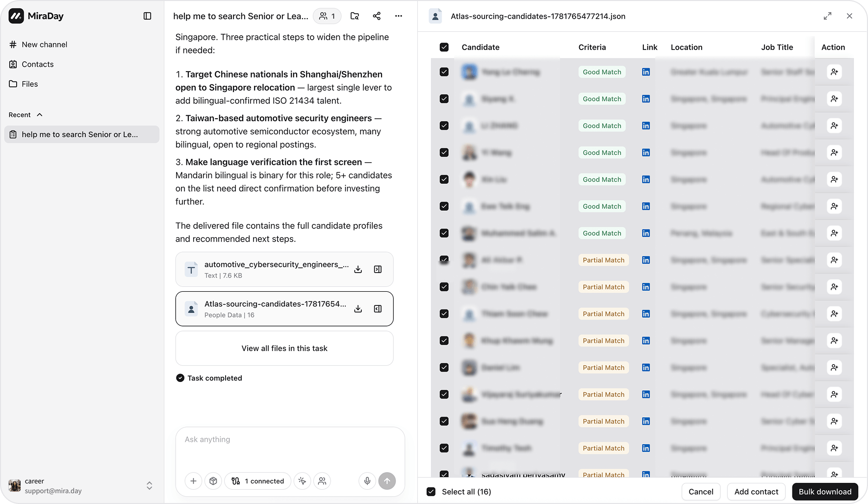
Task: Click the people icon in chat box
Action: coord(322,481)
